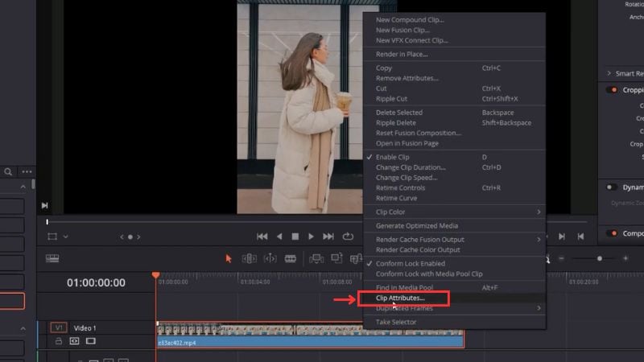Select the Selection Mode arrow tool
644x362 pixels.
coord(229,258)
